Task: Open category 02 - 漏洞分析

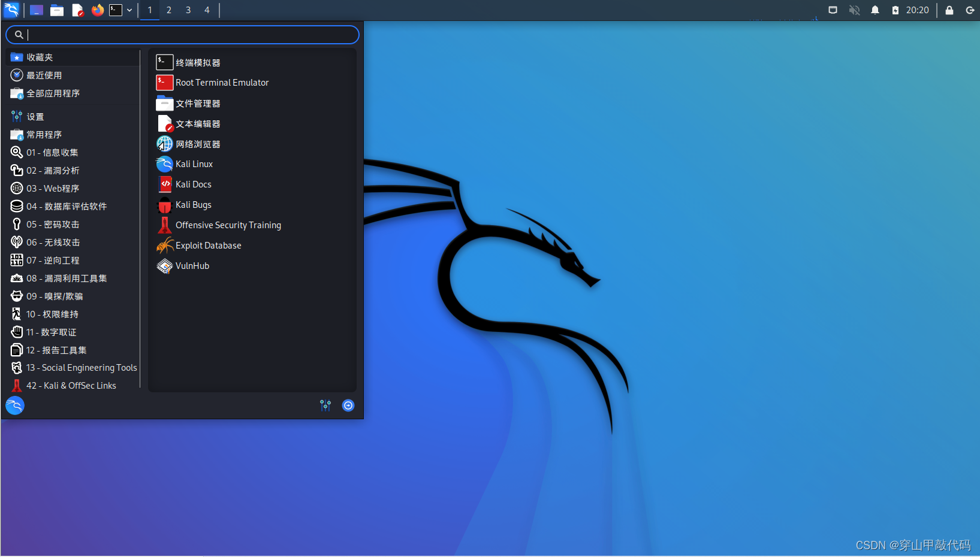Action: 73,171
